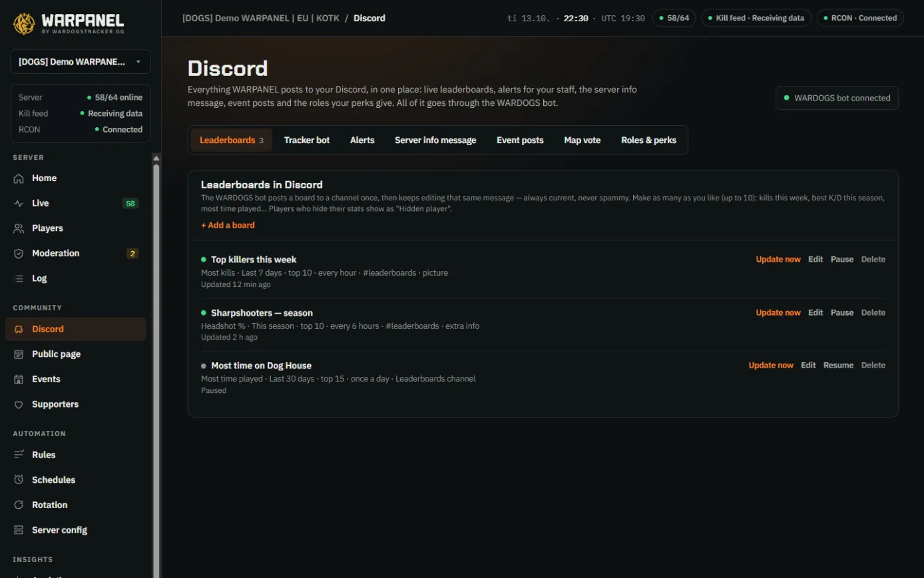The image size is (924, 578).
Task: Open the server selector dropdown
Action: click(81, 62)
